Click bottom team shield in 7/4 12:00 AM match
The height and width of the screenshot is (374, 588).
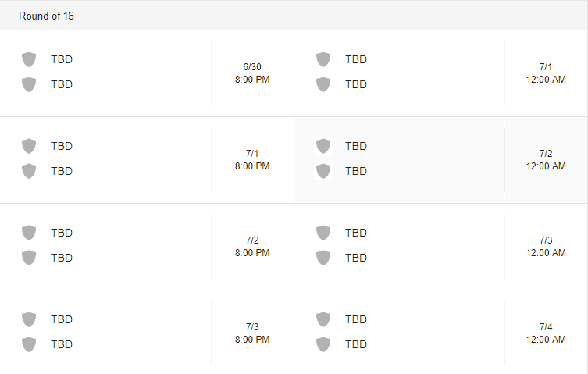(x=323, y=344)
